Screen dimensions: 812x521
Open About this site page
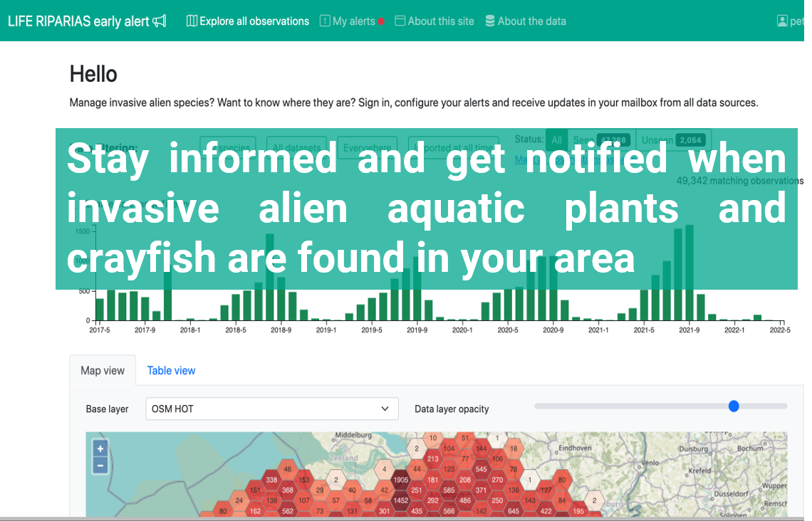[x=434, y=21]
